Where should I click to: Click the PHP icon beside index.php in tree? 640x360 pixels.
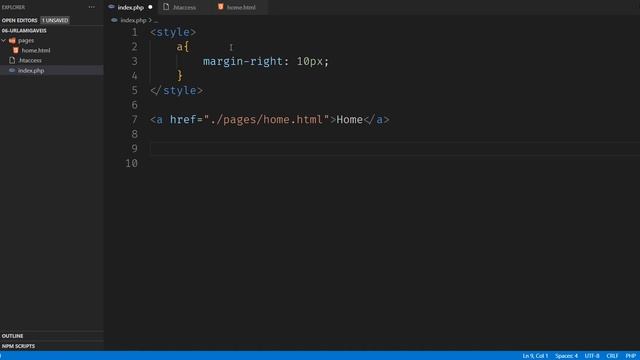[12, 70]
